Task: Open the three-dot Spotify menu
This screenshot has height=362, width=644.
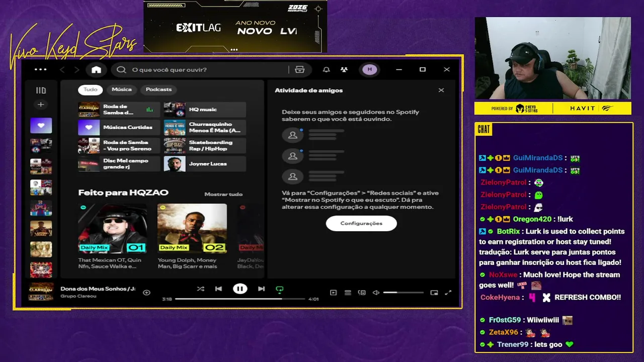Action: [x=40, y=69]
